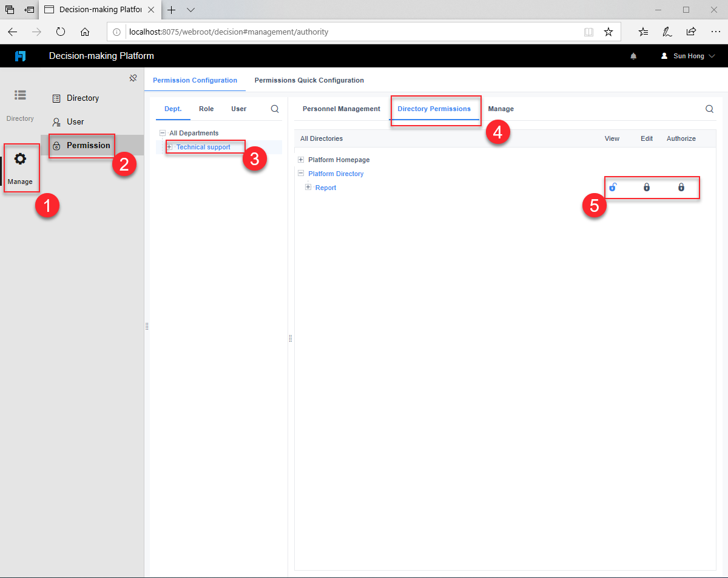Click the platform logo in the header
The width and height of the screenshot is (728, 578).
pos(21,55)
